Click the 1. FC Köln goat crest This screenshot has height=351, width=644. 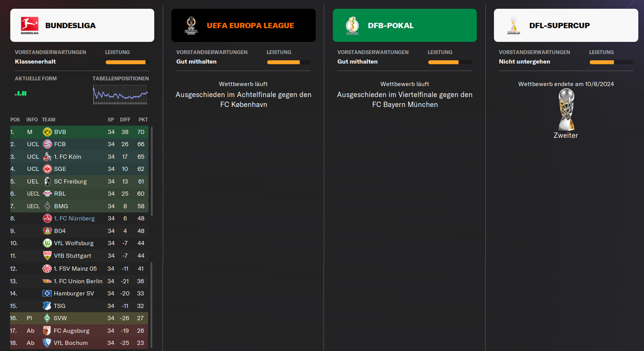[x=47, y=157]
